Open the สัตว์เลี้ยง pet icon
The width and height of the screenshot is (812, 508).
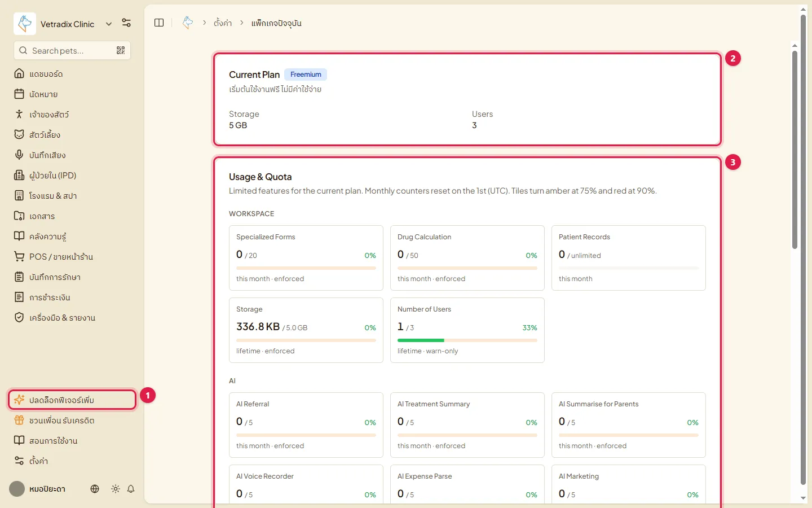[x=19, y=134]
